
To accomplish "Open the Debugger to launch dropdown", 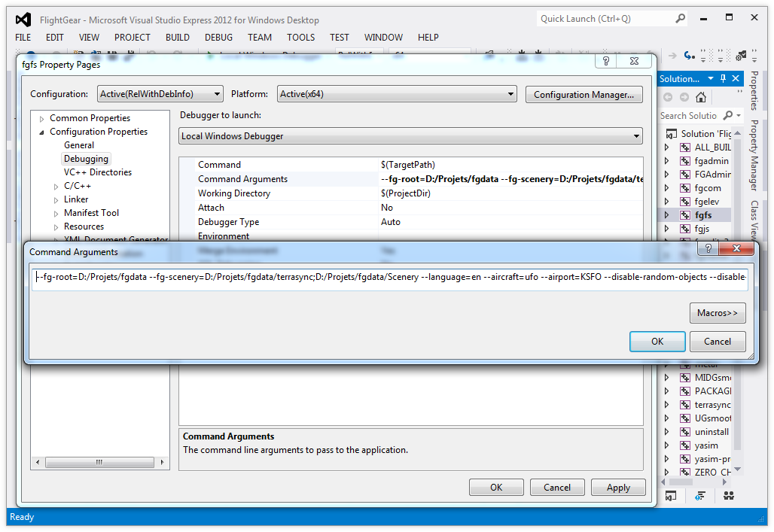I will pos(410,136).
